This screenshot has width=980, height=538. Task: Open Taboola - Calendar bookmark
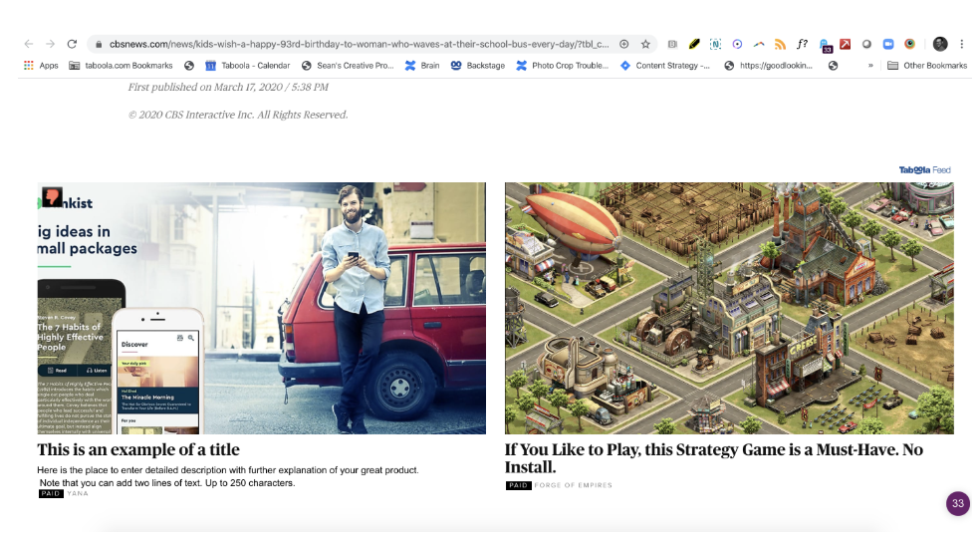point(248,65)
